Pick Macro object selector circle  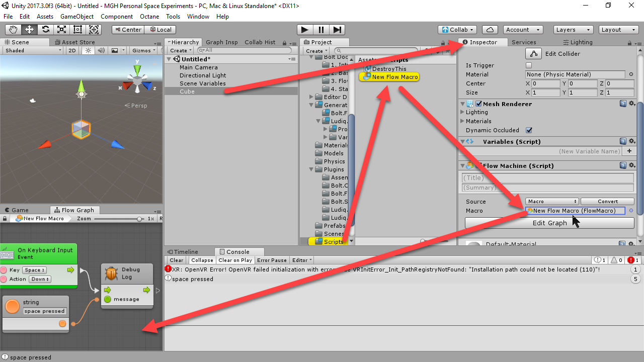[x=631, y=211]
